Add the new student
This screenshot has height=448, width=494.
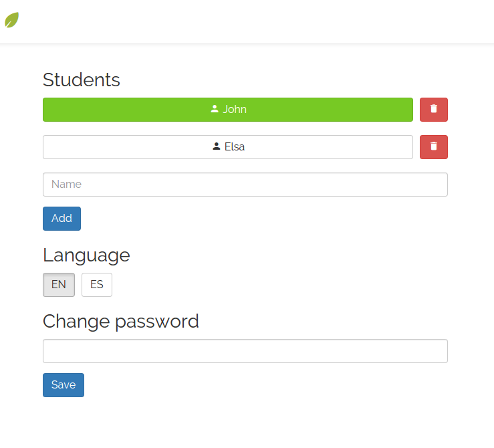[61, 219]
